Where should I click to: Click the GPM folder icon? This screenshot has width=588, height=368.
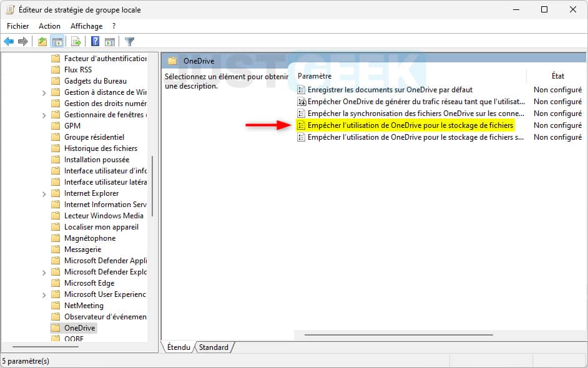tap(56, 126)
